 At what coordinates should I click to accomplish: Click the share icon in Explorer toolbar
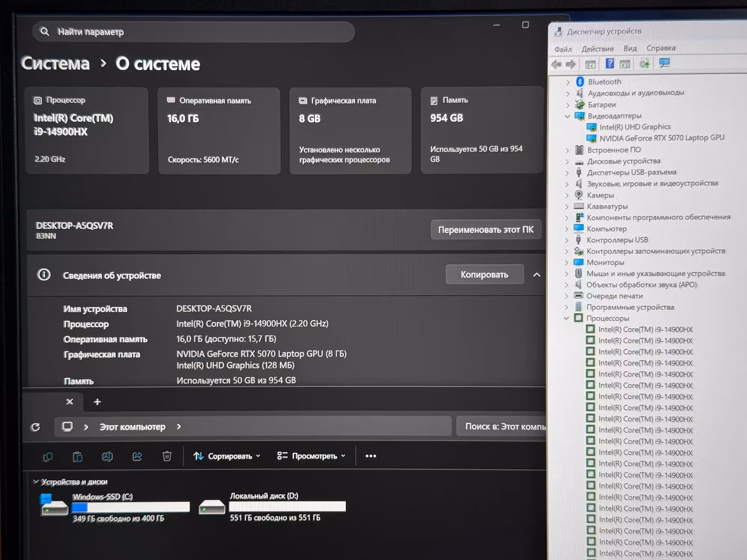137,456
